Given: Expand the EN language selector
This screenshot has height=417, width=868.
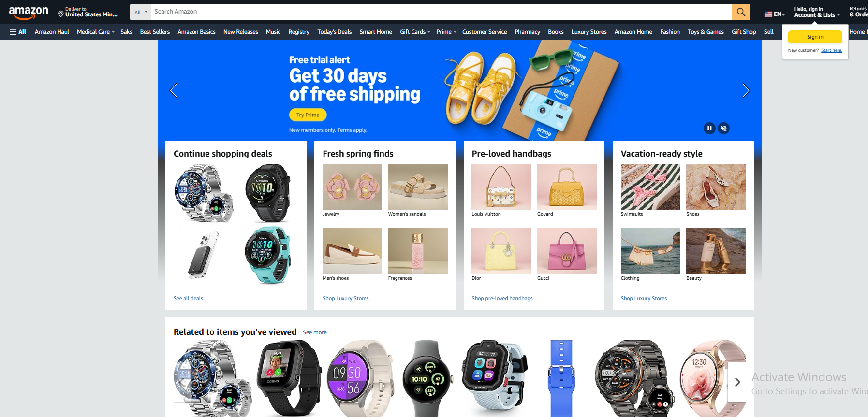Looking at the screenshot, I should pos(774,14).
